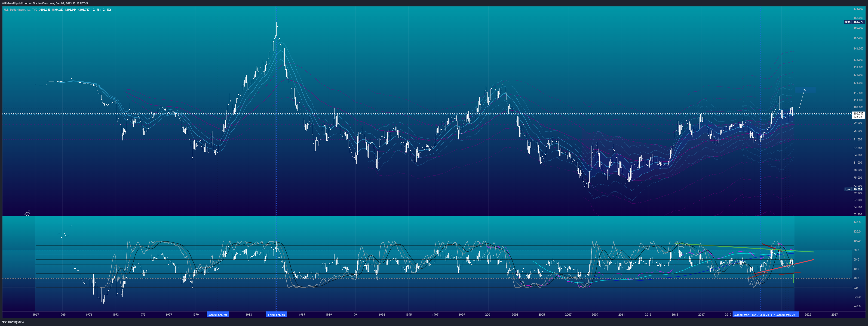The width and height of the screenshot is (868, 326).
Task: Click the 2027 year label
Action: (x=834, y=314)
